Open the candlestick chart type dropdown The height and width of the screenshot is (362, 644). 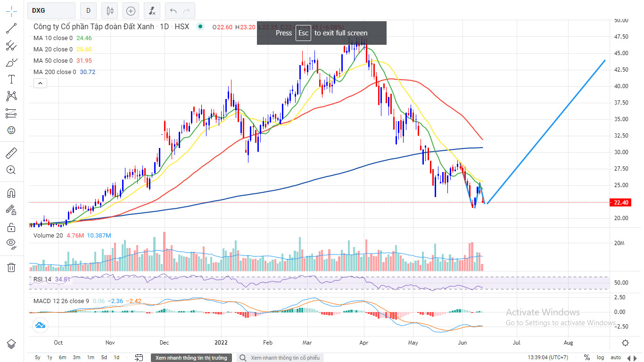pyautogui.click(x=110, y=10)
